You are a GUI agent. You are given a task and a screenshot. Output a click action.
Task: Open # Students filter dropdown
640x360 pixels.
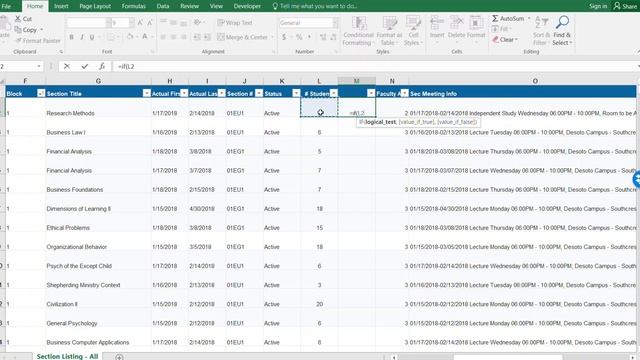pos(334,93)
